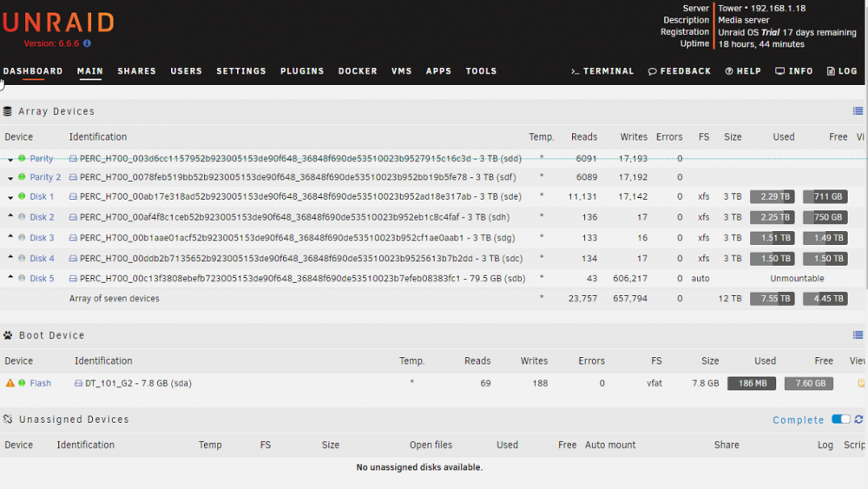Click the Unassigned Devices section icon
The height and width of the screenshot is (489, 868).
(x=8, y=420)
